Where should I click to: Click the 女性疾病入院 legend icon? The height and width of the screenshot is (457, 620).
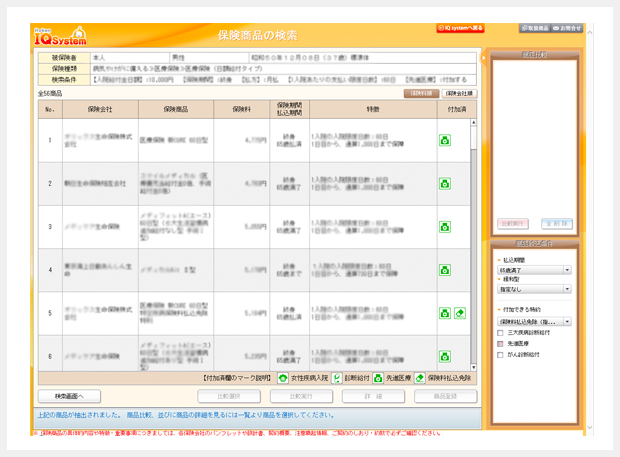coord(283,379)
